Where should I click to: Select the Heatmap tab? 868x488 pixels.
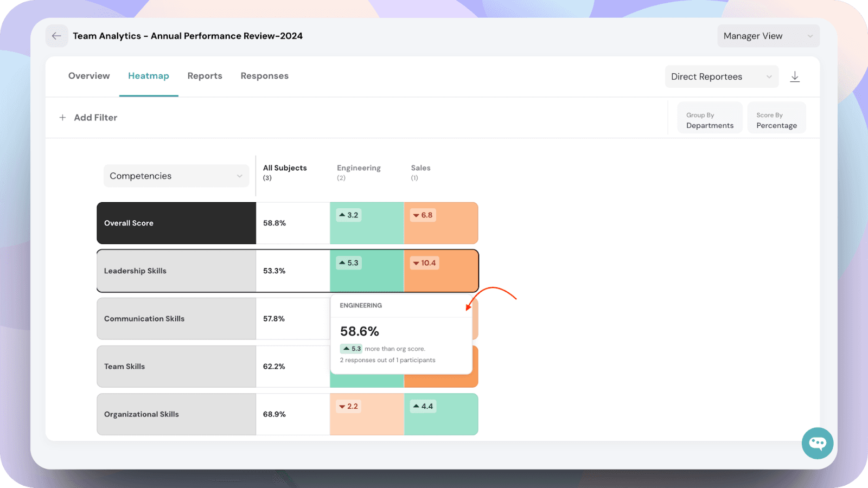(x=148, y=76)
